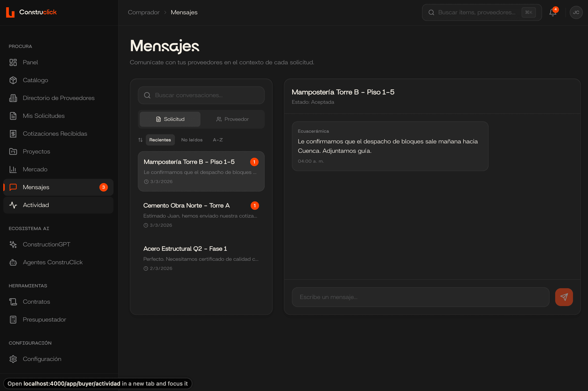Click the Proyectos folder icon

pos(13,152)
